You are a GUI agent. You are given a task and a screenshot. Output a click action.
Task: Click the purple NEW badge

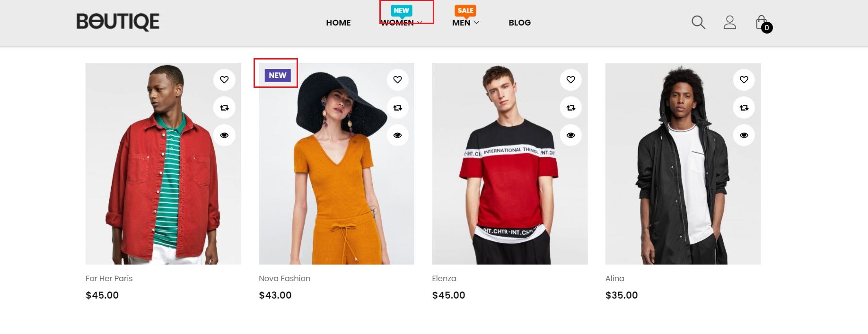click(277, 75)
